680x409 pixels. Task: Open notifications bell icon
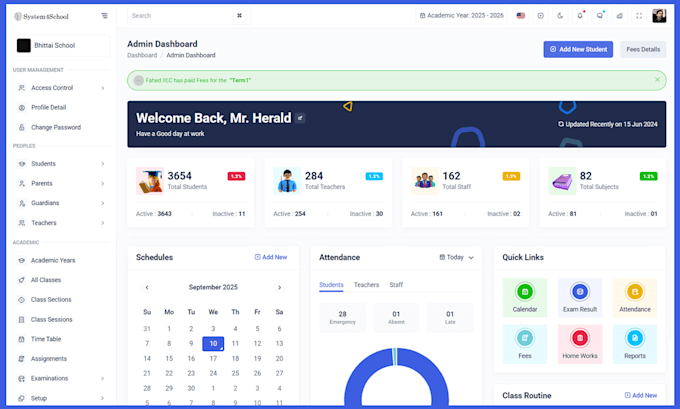(x=580, y=16)
